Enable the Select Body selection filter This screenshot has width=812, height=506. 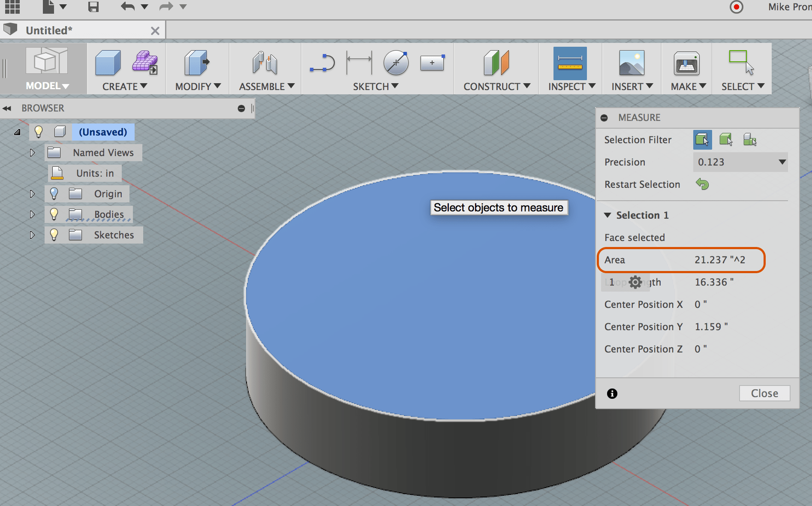click(x=726, y=140)
